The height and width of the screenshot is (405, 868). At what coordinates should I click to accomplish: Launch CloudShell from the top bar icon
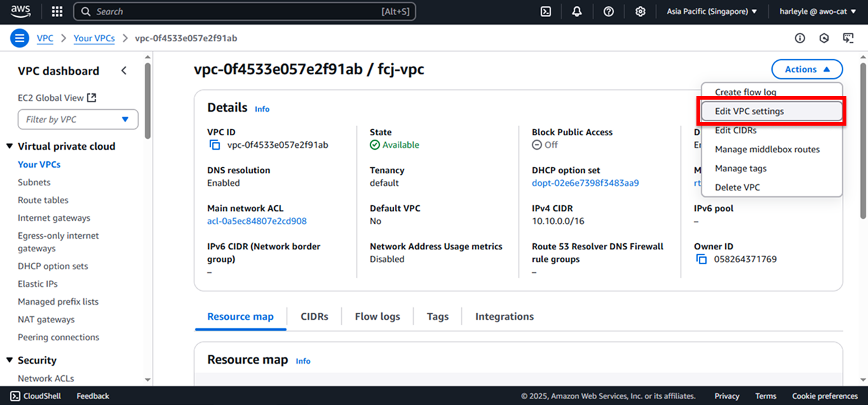pyautogui.click(x=545, y=11)
